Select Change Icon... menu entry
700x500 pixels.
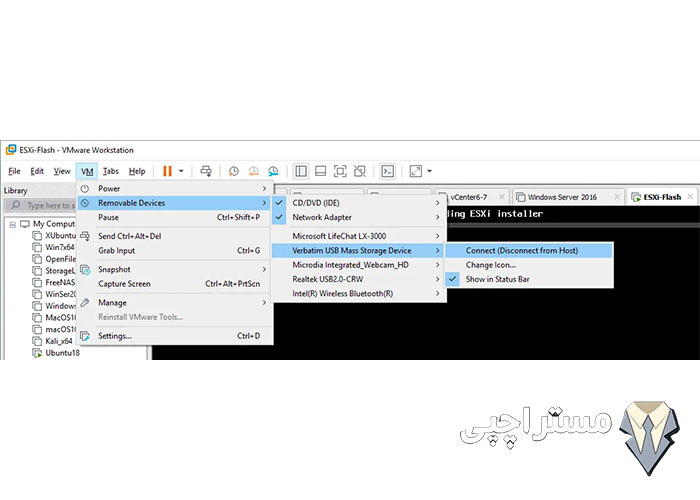coord(490,265)
